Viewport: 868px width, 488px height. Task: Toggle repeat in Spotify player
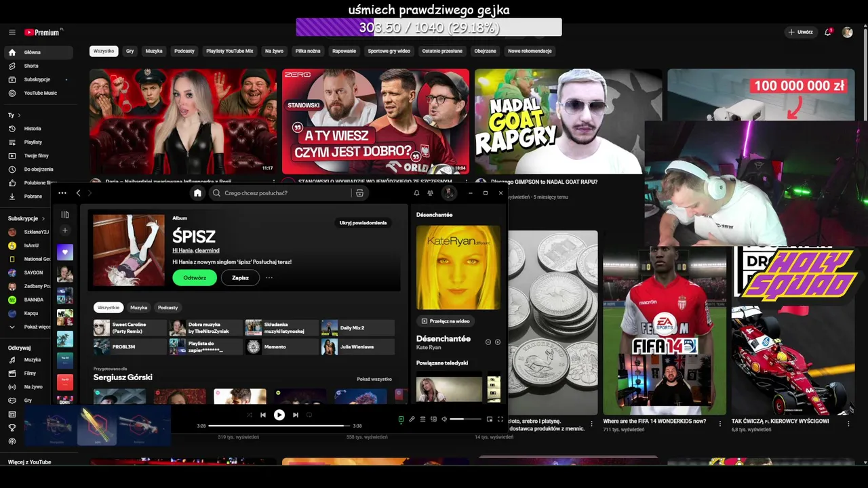coord(309,415)
